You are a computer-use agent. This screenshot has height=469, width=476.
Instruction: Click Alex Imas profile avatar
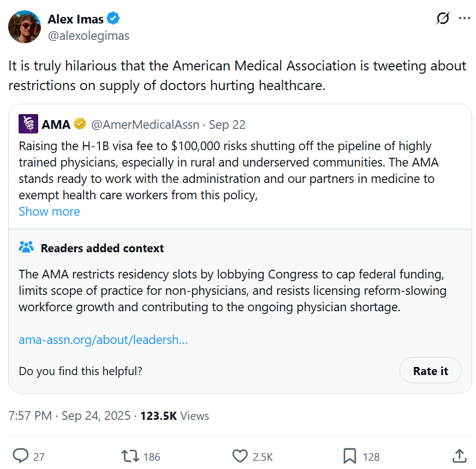25,27
